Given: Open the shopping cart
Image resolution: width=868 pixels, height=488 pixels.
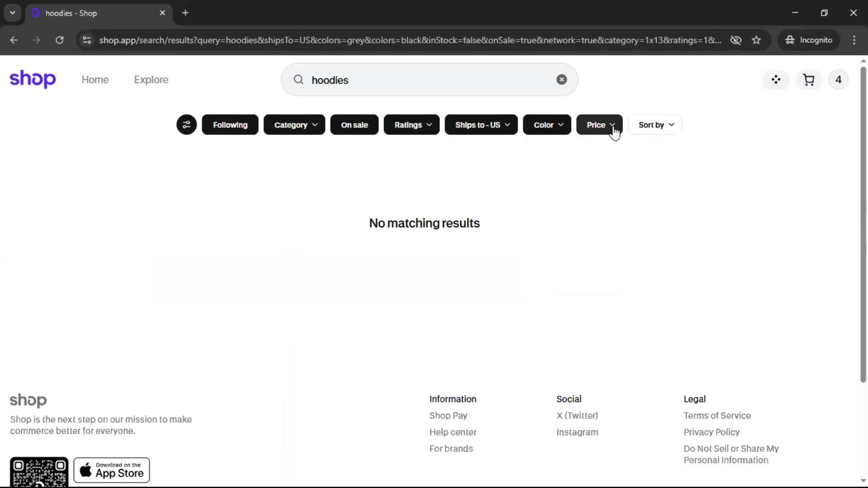Looking at the screenshot, I should pyautogui.click(x=808, y=80).
